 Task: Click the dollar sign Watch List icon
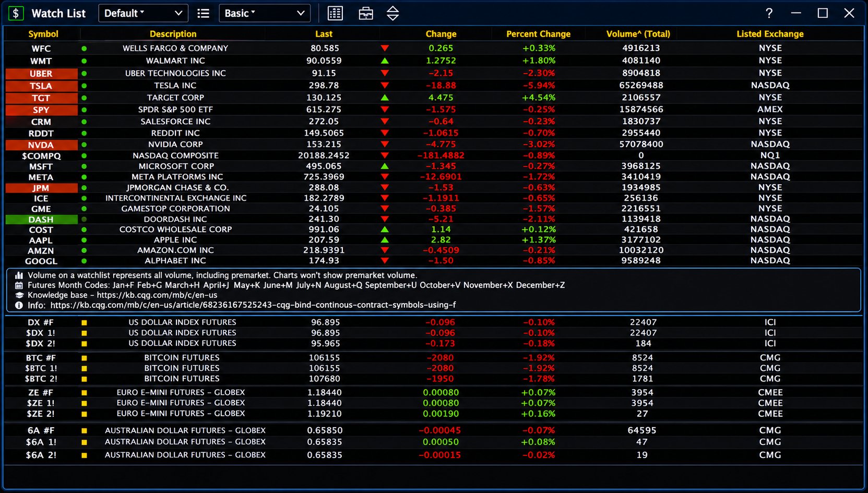coord(16,14)
